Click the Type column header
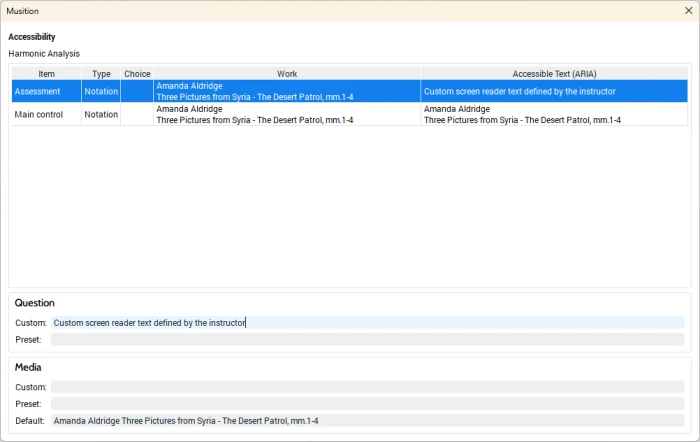Image resolution: width=700 pixels, height=442 pixels. coord(101,74)
